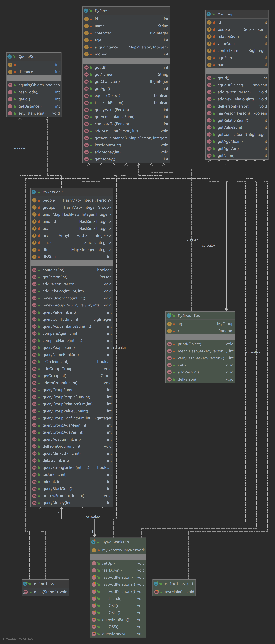275x644 pixels.
Task: Click testAddRelation2() in MyNetworkTest
Action: (118, 584)
